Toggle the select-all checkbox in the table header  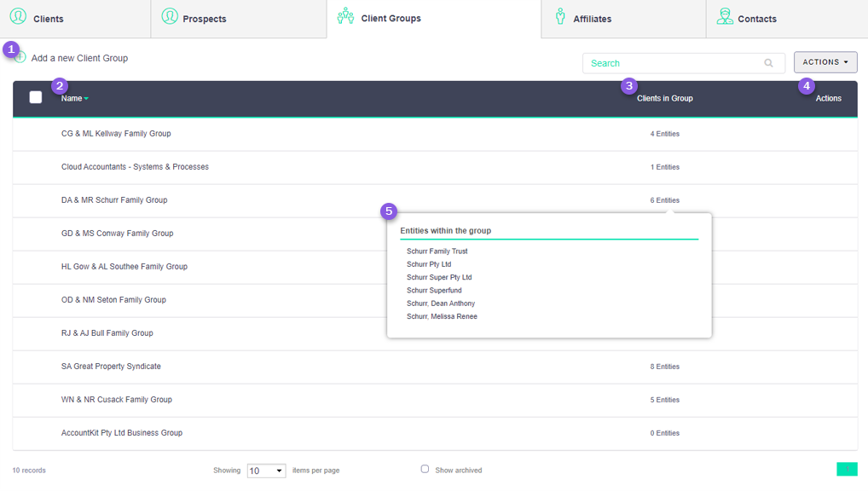(x=35, y=97)
